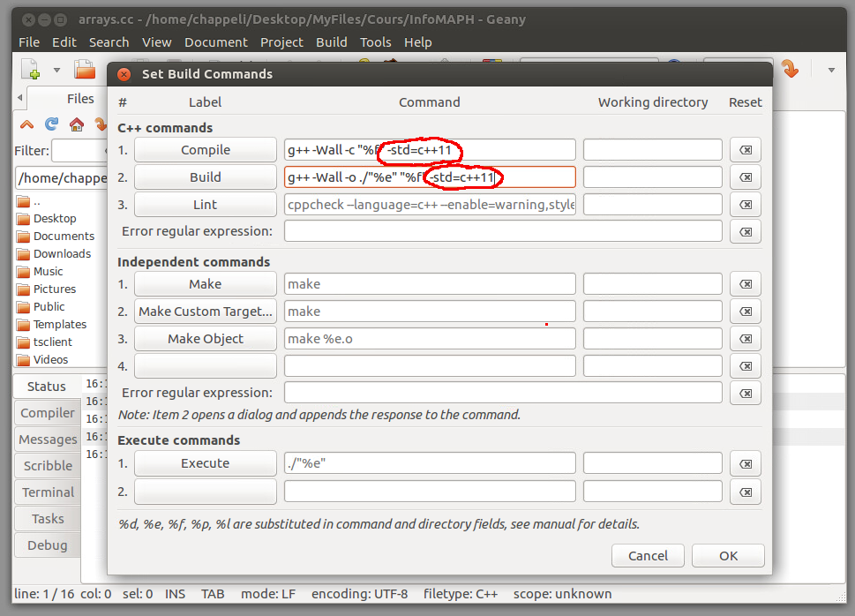
Task: Open the Downloads folder in file list
Action: point(54,254)
